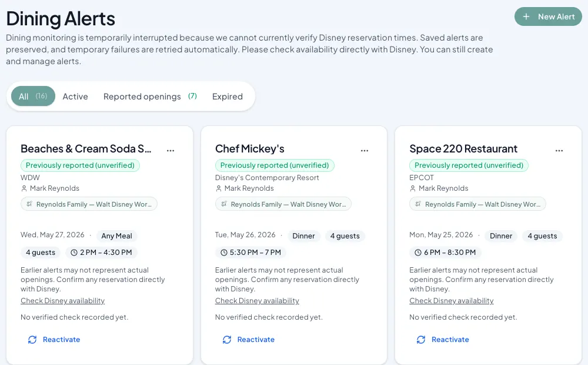
Task: Select the All (16) tab
Action: 33,96
